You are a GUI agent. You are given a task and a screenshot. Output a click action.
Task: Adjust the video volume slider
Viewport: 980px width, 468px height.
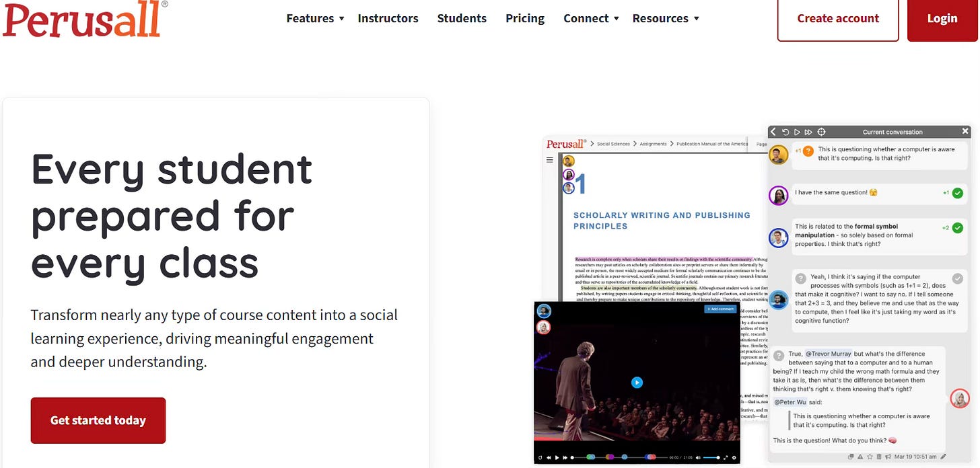(710, 458)
